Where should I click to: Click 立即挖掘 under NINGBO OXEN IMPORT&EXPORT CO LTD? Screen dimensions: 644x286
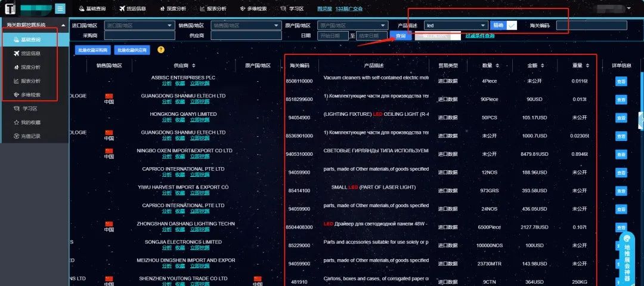tap(200, 157)
